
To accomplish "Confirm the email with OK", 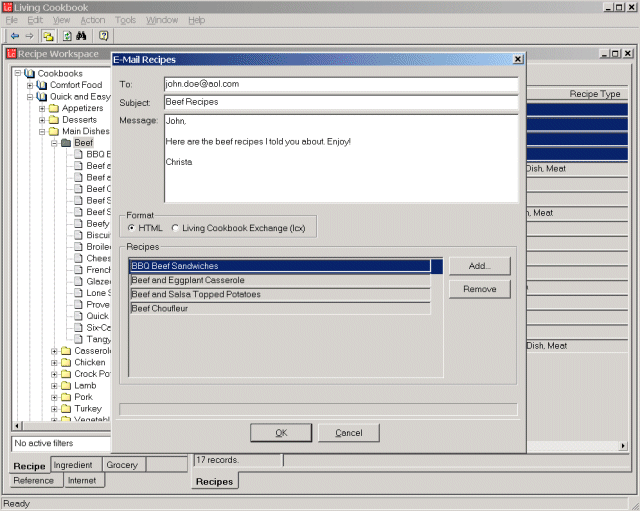I will [281, 433].
